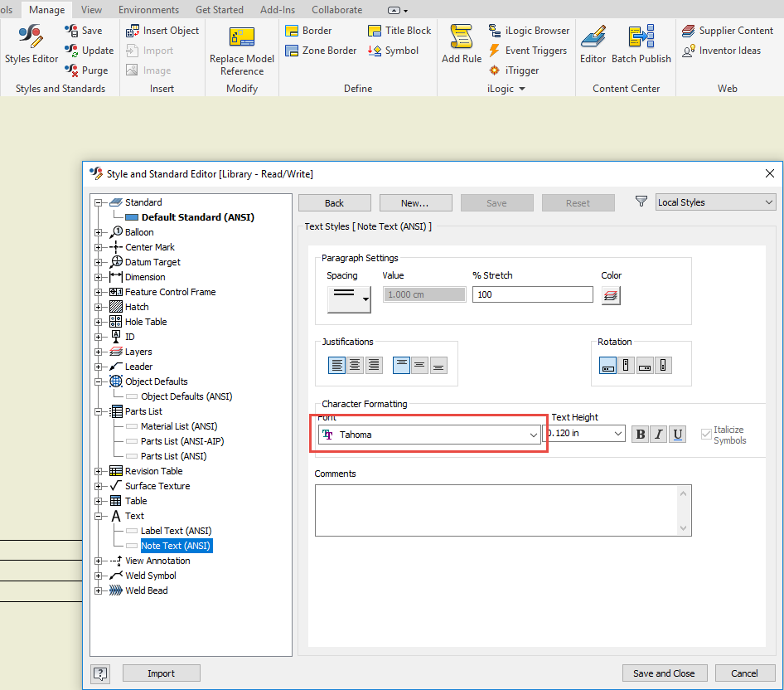The width and height of the screenshot is (784, 690).
Task: Select the Purge styles tool
Action: pos(86,70)
